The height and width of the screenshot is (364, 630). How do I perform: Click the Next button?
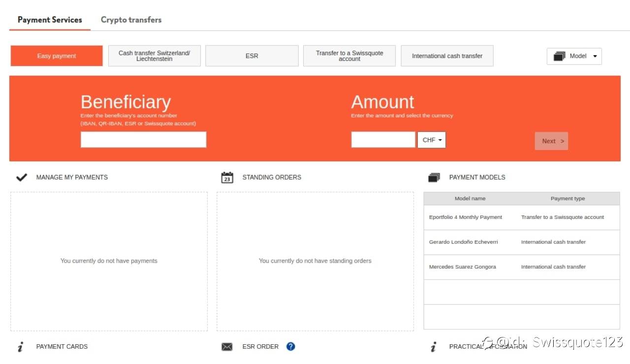coord(551,141)
